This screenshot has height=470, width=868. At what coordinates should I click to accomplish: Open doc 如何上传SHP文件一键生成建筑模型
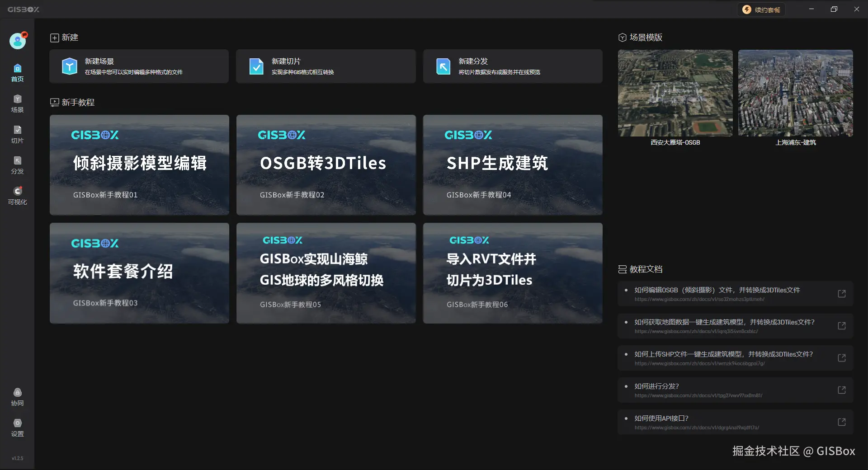click(736, 358)
